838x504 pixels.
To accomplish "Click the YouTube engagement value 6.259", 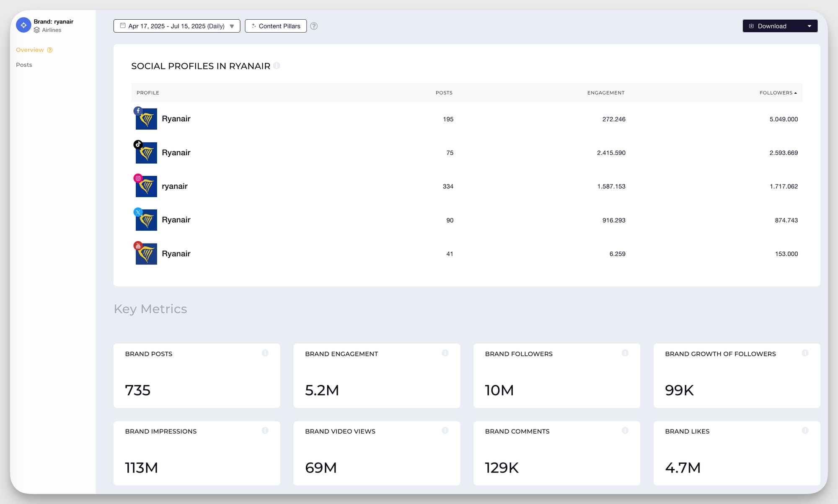I will pyautogui.click(x=618, y=254).
